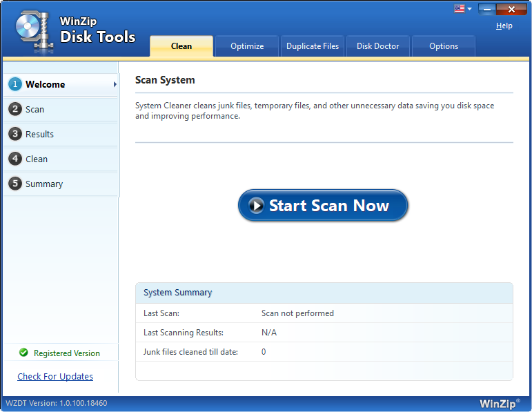Expand the Welcome step arrow
This screenshot has width=532, height=412.
[x=115, y=84]
